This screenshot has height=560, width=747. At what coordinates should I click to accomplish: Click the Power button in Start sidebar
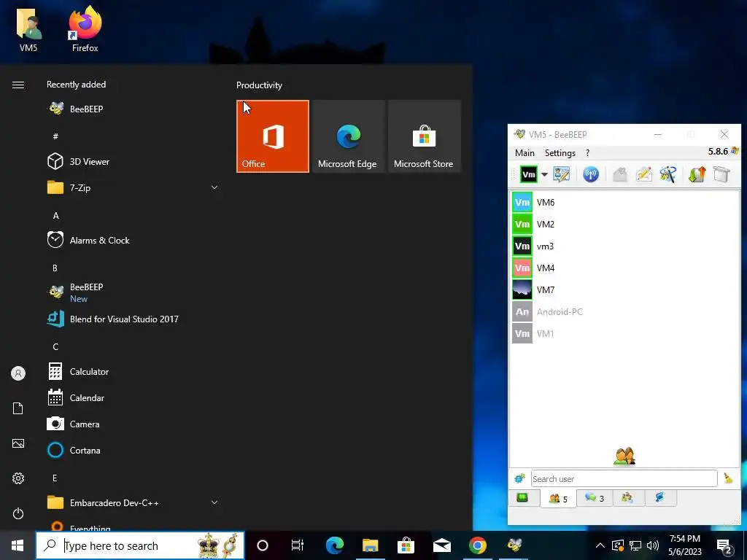(x=18, y=513)
